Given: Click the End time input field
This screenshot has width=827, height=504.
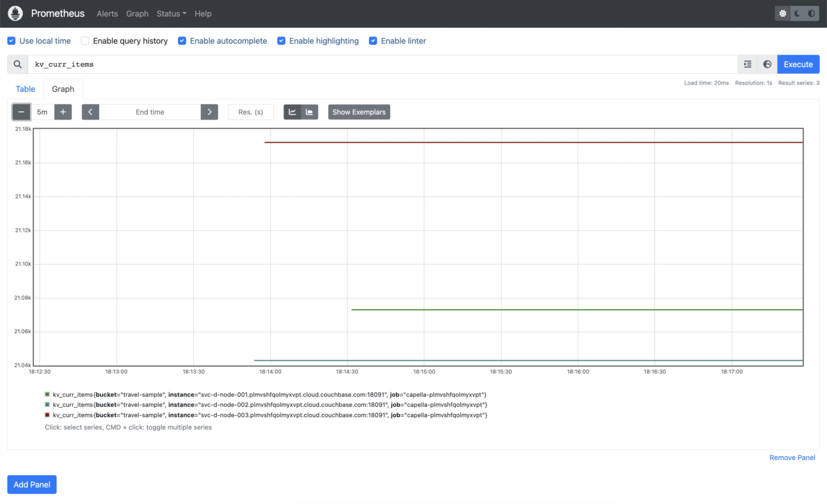Looking at the screenshot, I should tap(150, 111).
